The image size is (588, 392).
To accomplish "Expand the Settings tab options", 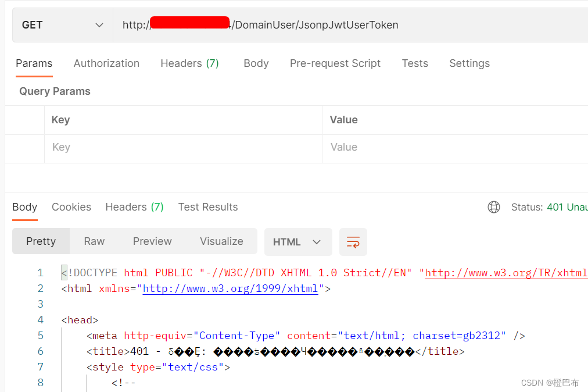I will [x=469, y=63].
